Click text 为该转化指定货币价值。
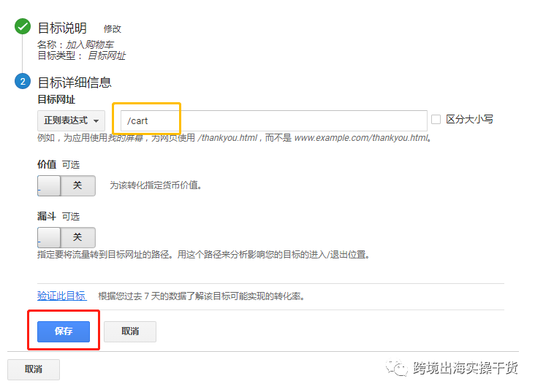Viewport: 535px width, 392px height. (x=156, y=185)
